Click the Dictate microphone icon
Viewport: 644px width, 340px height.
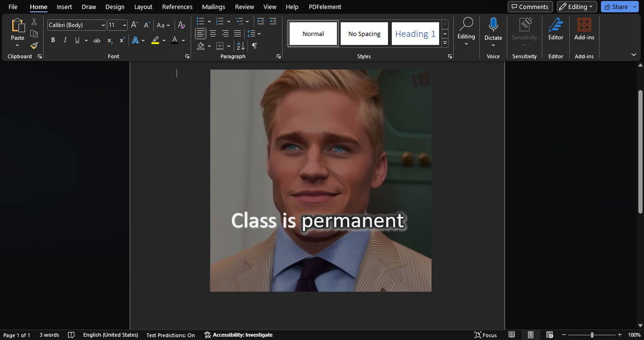[493, 25]
